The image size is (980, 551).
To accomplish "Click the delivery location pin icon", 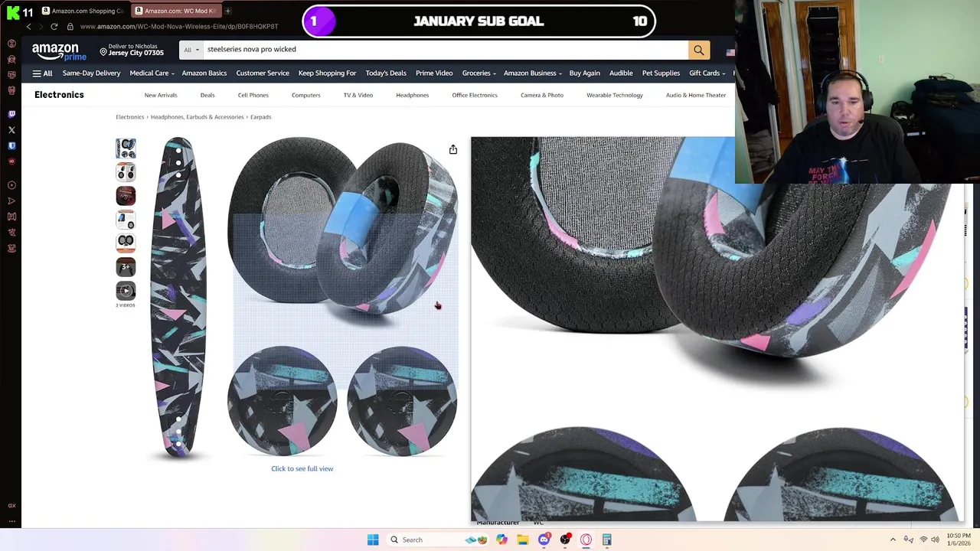I will click(103, 52).
